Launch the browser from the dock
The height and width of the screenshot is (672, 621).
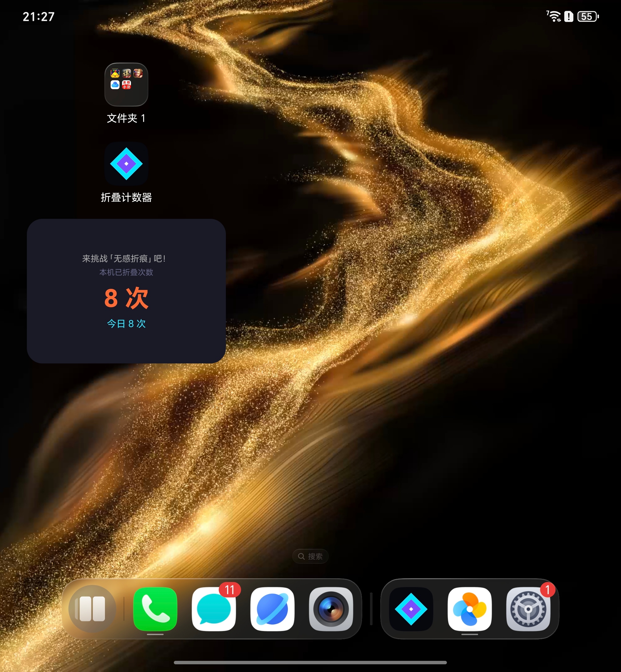point(273,609)
